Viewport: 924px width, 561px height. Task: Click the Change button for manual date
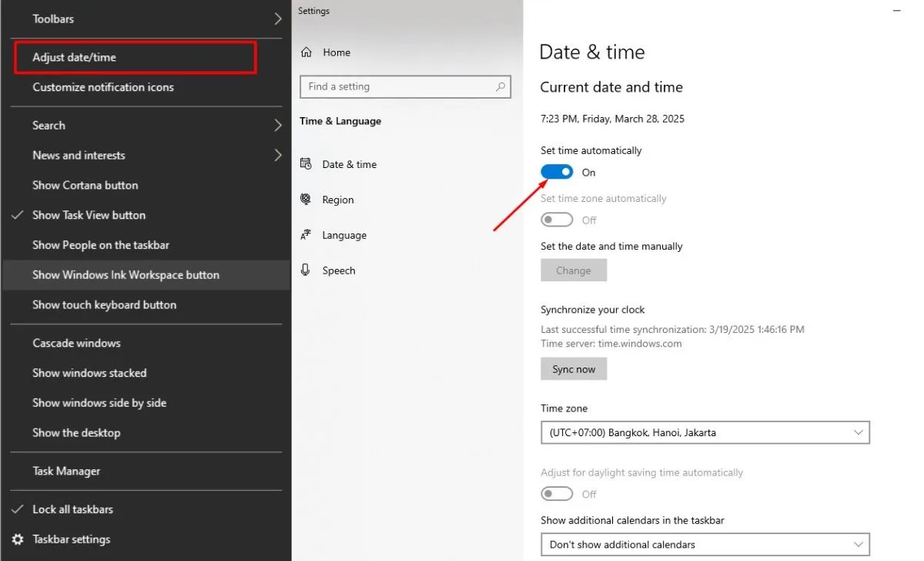[574, 270]
